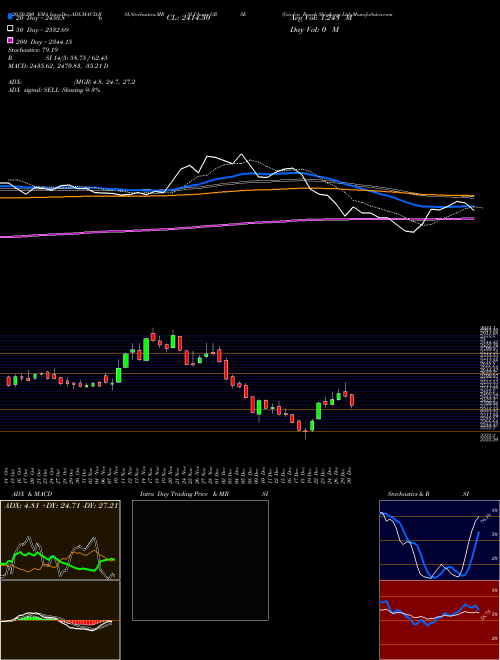Click the last red candlestick on the price chart
500x660 pixels.
point(352,400)
